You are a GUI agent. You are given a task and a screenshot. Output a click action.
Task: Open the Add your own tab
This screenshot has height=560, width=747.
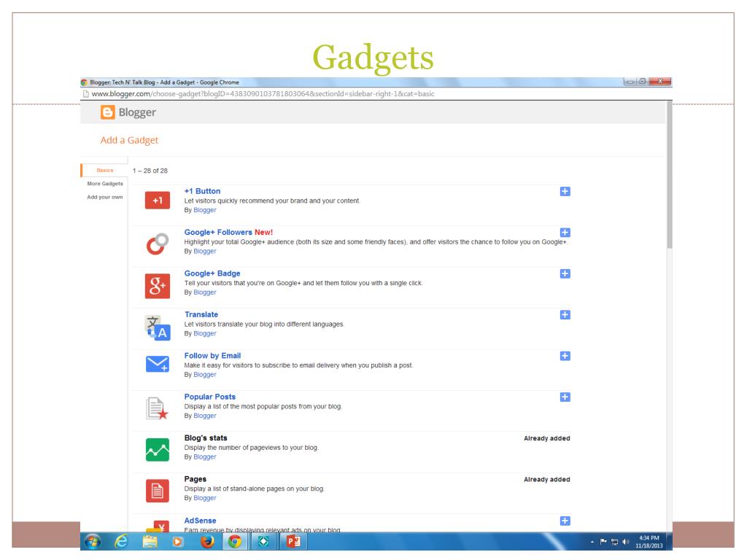[105, 197]
